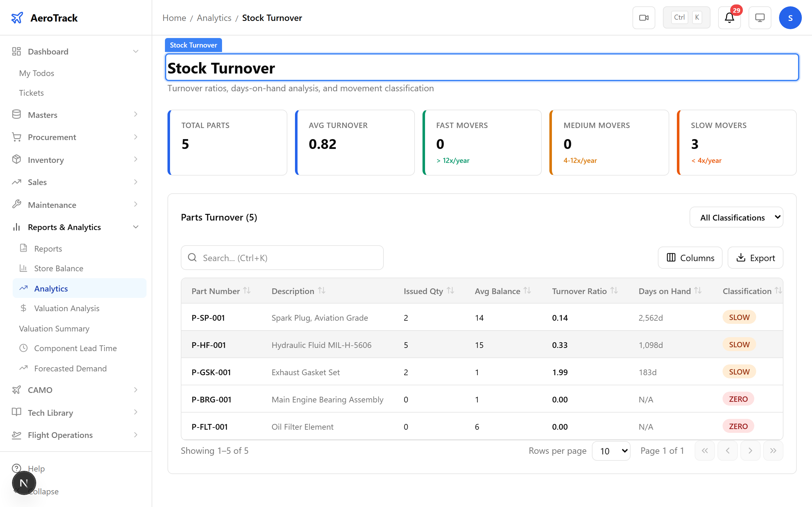Click the Export button
The image size is (812, 507).
pyautogui.click(x=755, y=258)
